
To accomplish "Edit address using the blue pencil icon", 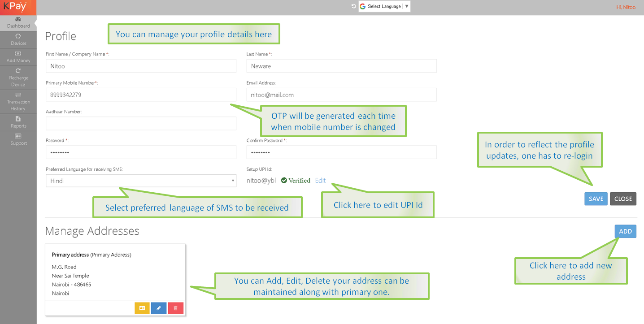I will coord(159,308).
